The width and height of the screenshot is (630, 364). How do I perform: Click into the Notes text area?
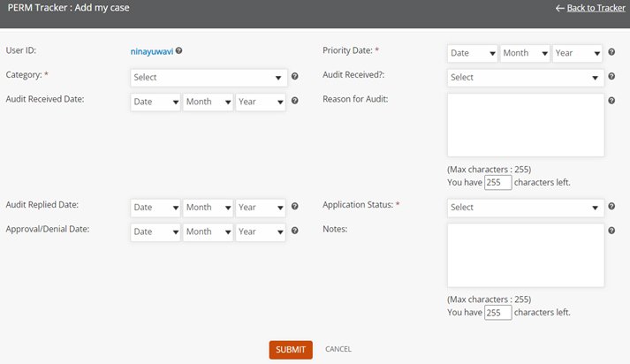[x=525, y=254]
